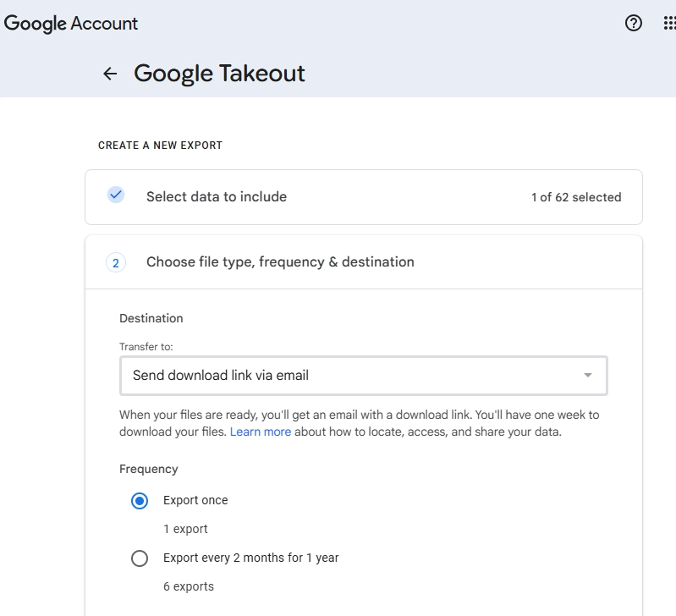Click the Export once label
The image size is (676, 616).
pos(195,500)
